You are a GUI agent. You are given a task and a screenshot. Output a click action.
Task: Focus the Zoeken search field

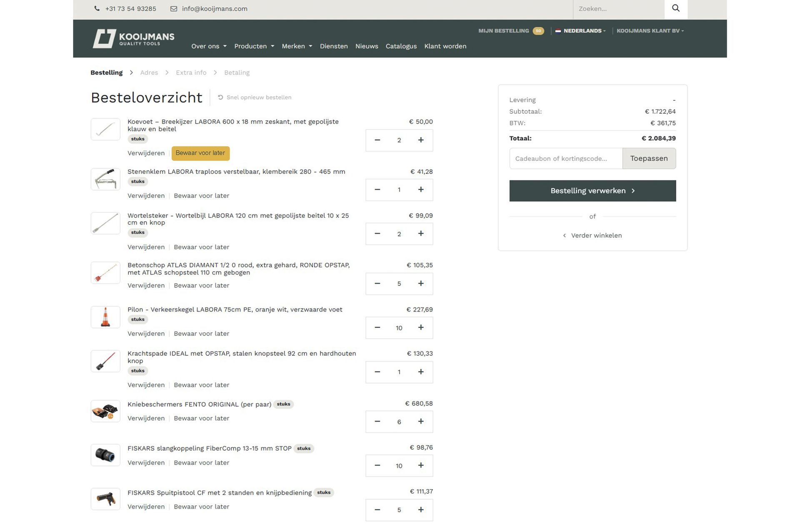(619, 9)
